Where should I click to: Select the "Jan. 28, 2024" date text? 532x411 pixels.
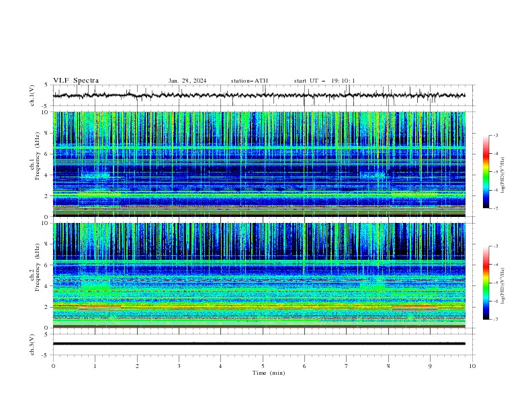(x=187, y=81)
